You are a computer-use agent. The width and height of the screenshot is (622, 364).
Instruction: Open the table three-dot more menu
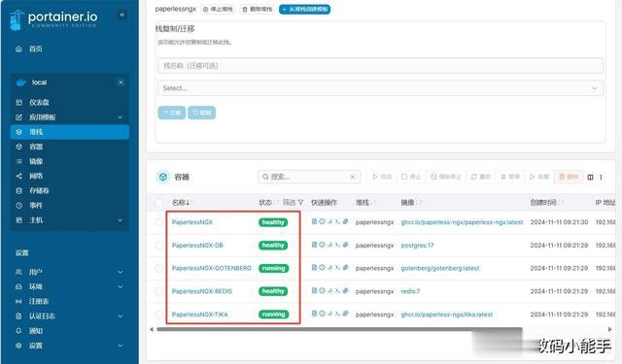pos(601,177)
